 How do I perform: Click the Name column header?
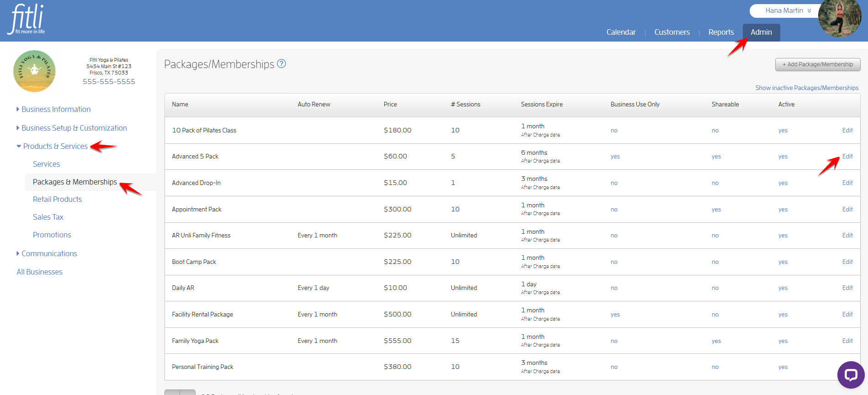180,104
